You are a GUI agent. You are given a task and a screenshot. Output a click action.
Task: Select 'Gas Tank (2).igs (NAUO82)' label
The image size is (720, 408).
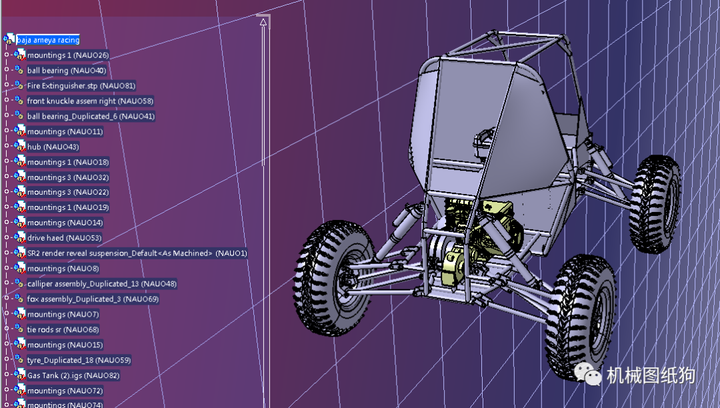click(73, 375)
